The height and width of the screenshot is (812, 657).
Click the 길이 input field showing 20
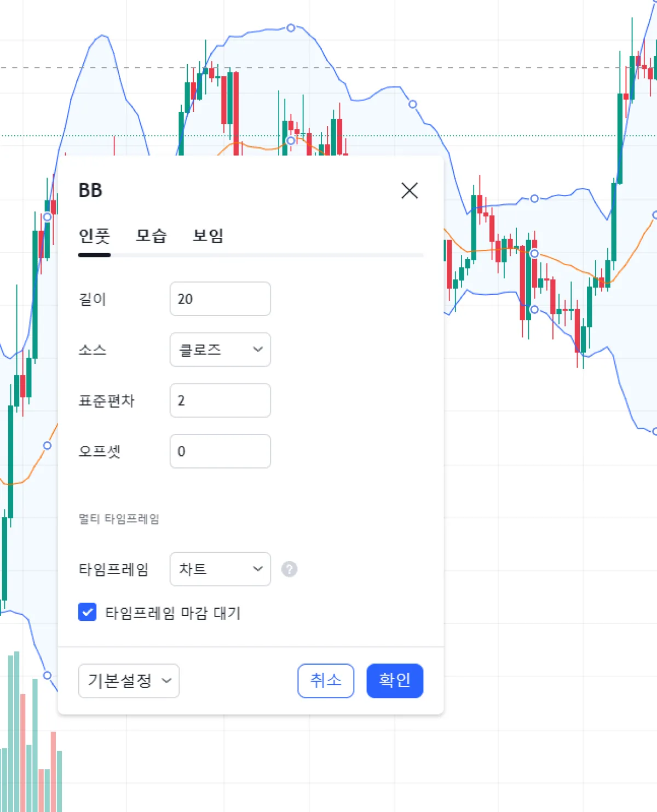click(220, 299)
